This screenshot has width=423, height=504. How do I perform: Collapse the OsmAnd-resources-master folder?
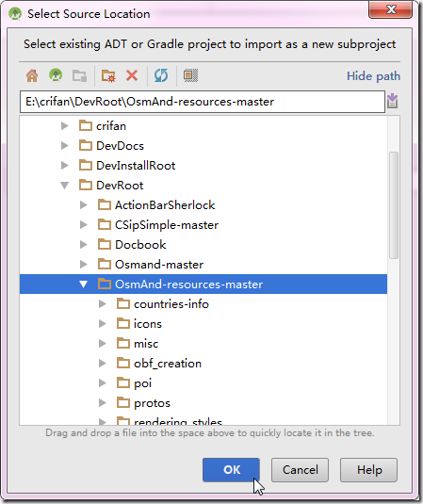pos(84,285)
